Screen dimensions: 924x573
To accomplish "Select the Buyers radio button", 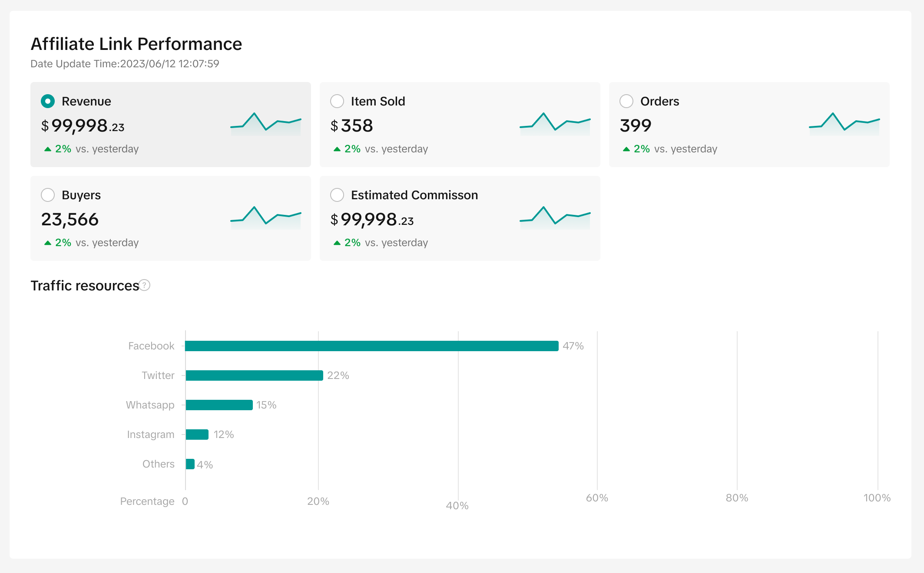I will click(48, 195).
